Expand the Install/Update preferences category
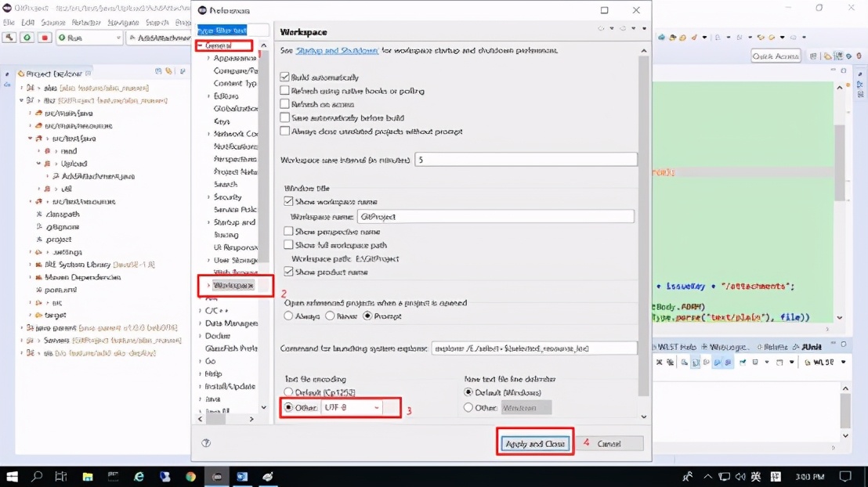Screen dimensions: 868x487 pyautogui.click(x=200, y=386)
